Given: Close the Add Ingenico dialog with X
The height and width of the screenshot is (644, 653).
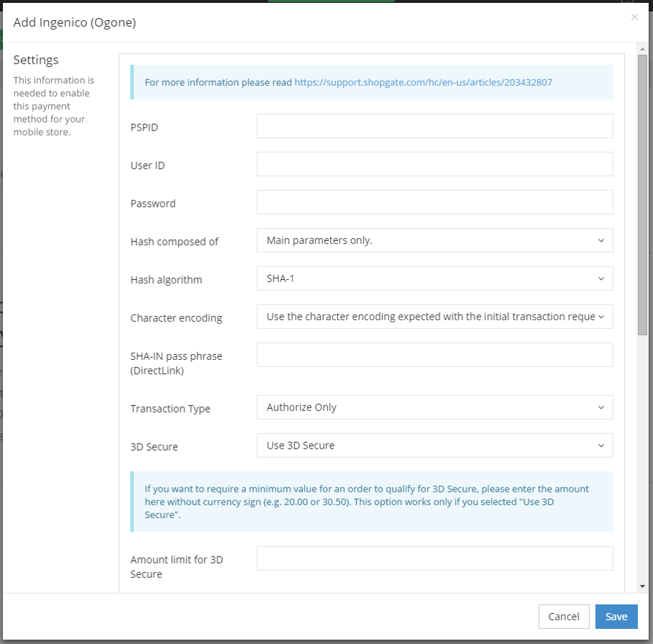Looking at the screenshot, I should [x=634, y=17].
